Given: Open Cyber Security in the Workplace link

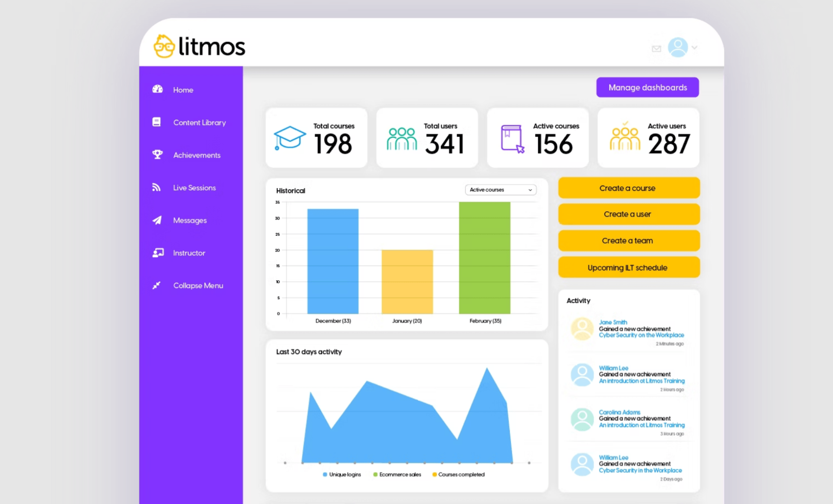Looking at the screenshot, I should pyautogui.click(x=640, y=471).
